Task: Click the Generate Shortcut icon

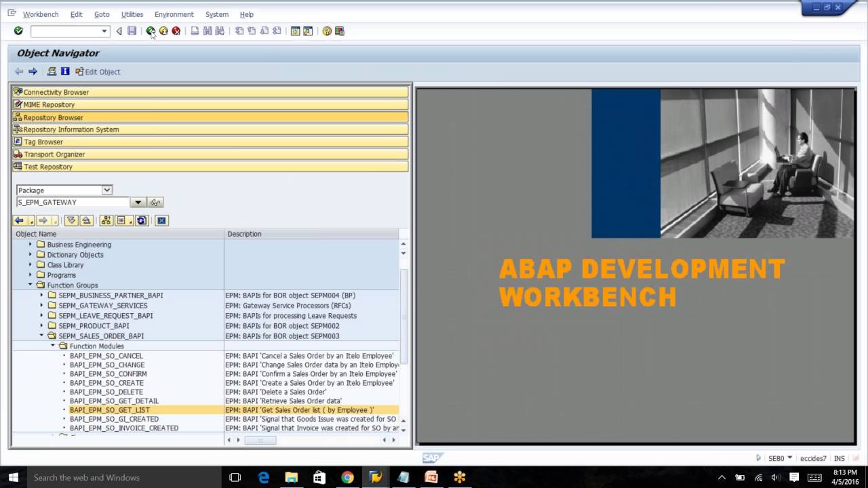Action: [x=308, y=31]
